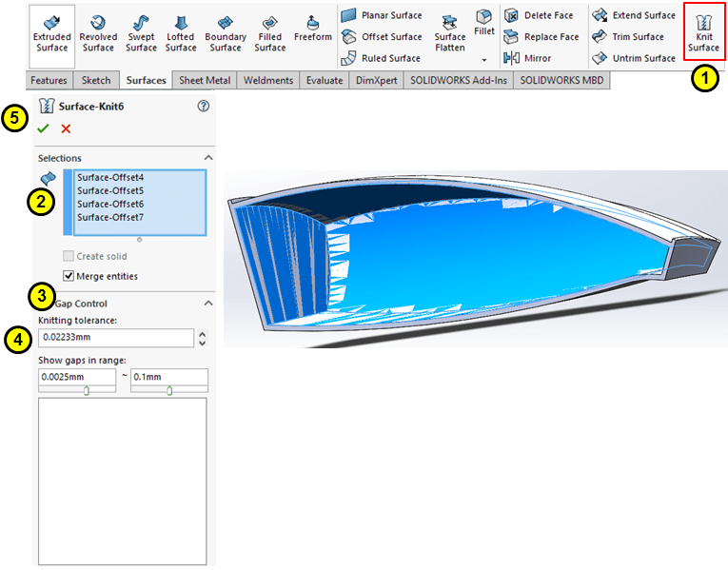Click the minimum gap range slider
The width and height of the screenshot is (728, 570).
87,390
